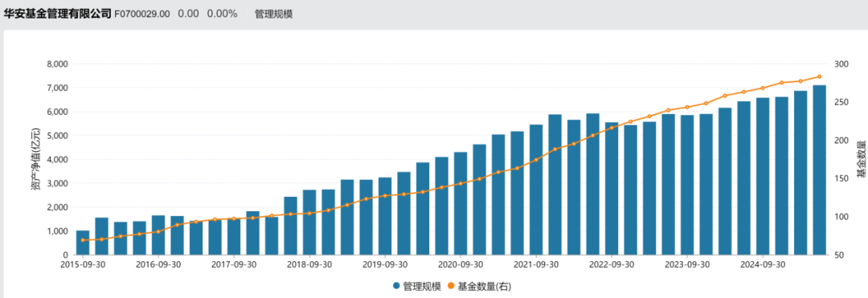Click the 2016-09-30 x-axis label
Screen dimensions: 868x298
[158, 264]
